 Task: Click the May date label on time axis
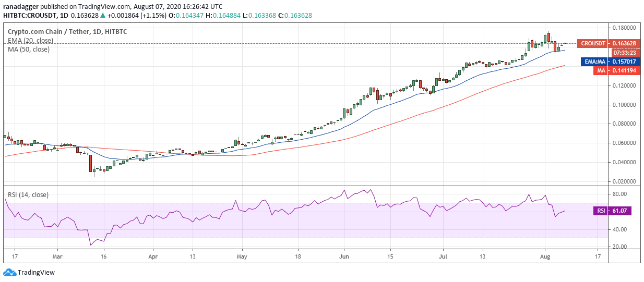pos(241,257)
